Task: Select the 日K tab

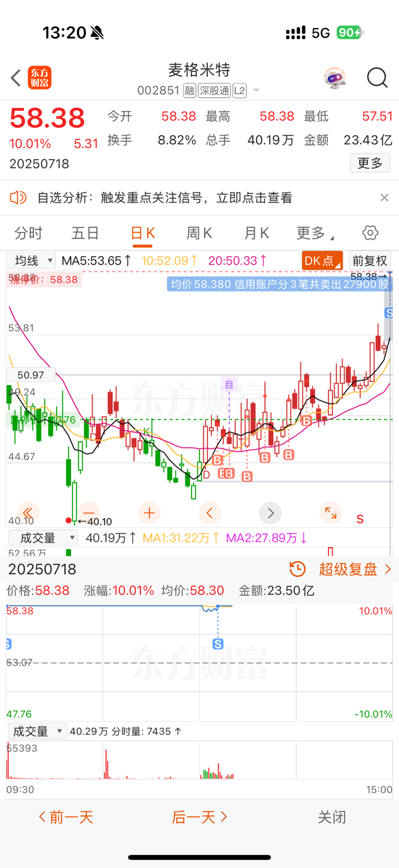Action: pyautogui.click(x=142, y=233)
